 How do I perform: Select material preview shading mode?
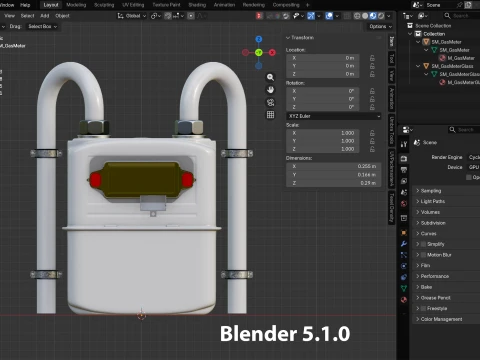(x=373, y=16)
